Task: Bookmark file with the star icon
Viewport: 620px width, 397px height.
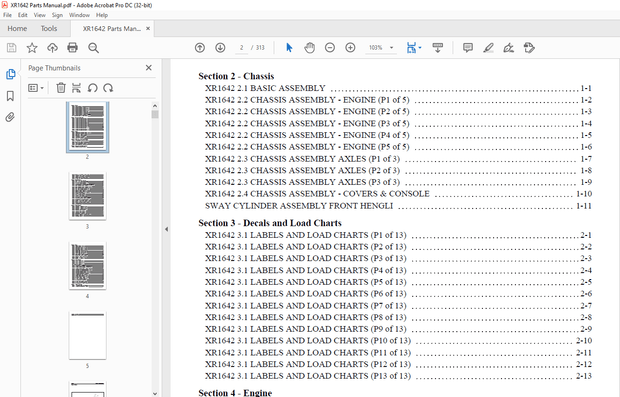Action: pos(32,48)
